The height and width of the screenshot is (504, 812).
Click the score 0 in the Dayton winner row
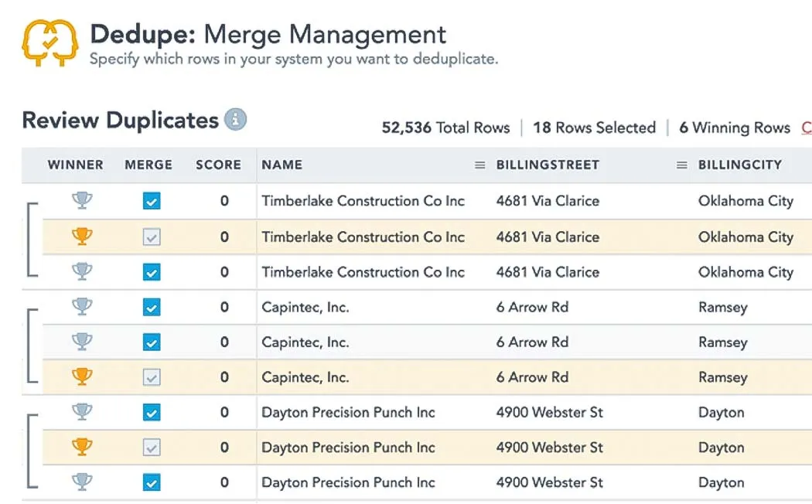(224, 448)
